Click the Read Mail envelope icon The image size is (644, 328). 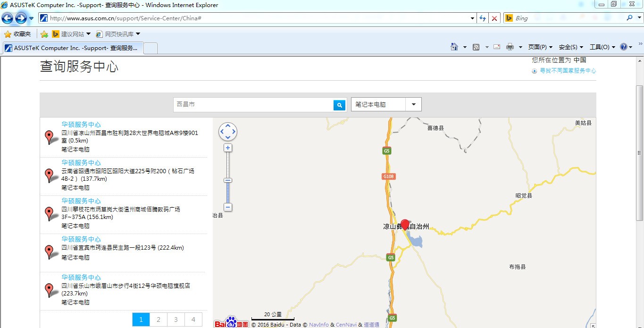[x=497, y=47]
